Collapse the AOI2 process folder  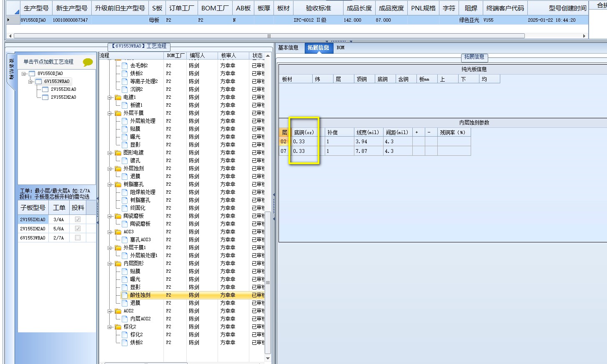(x=110, y=311)
